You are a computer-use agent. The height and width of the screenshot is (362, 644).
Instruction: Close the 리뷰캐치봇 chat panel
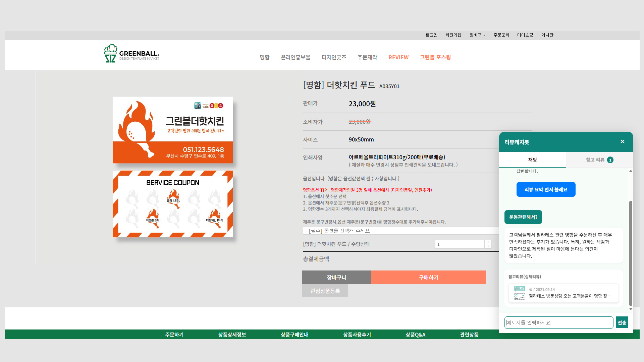[622, 141]
